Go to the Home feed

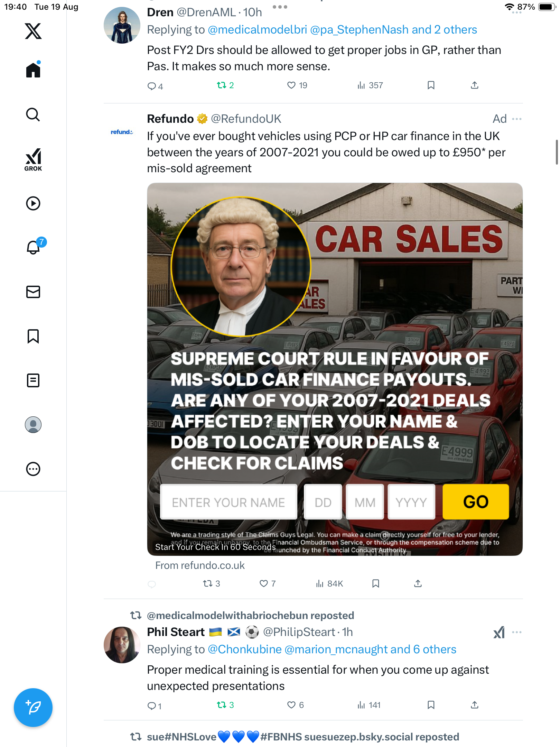point(33,70)
